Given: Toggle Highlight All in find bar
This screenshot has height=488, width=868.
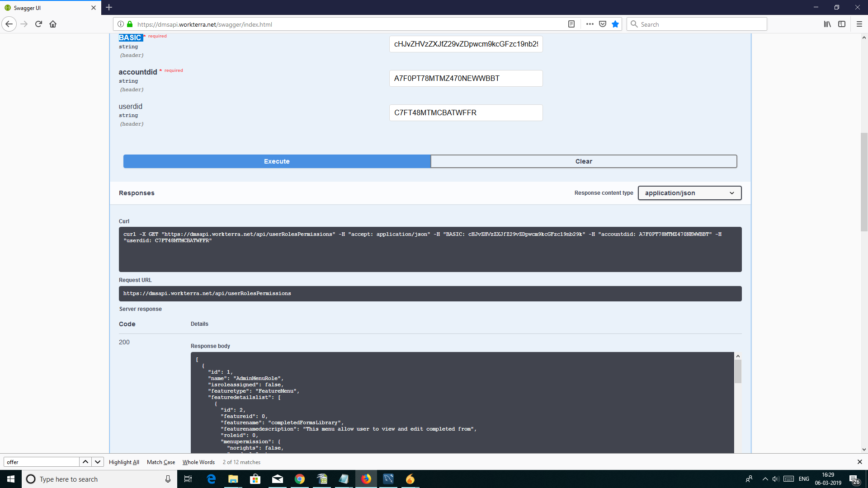Looking at the screenshot, I should (x=124, y=462).
